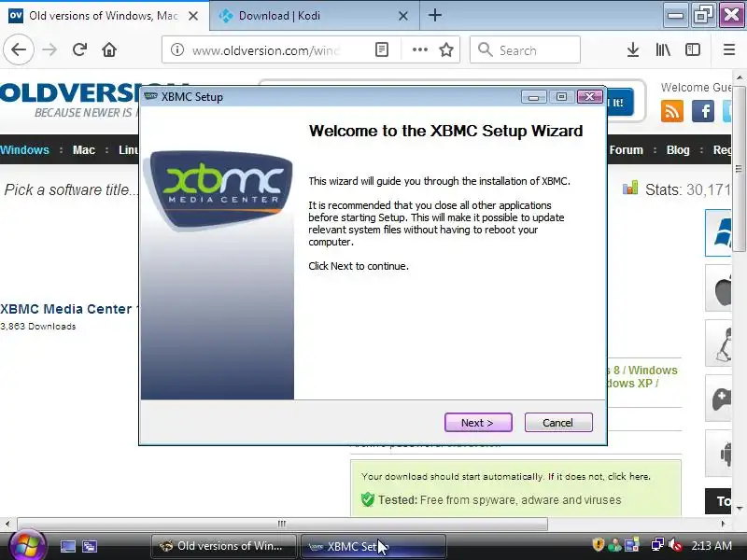This screenshot has width=747, height=560.
Task: Switch to the Download | Kodi tab
Action: (315, 15)
